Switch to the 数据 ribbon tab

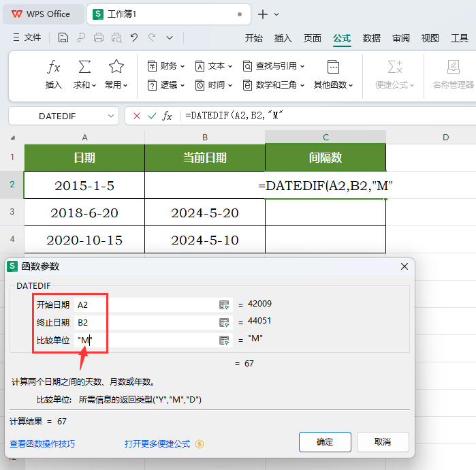(371, 38)
